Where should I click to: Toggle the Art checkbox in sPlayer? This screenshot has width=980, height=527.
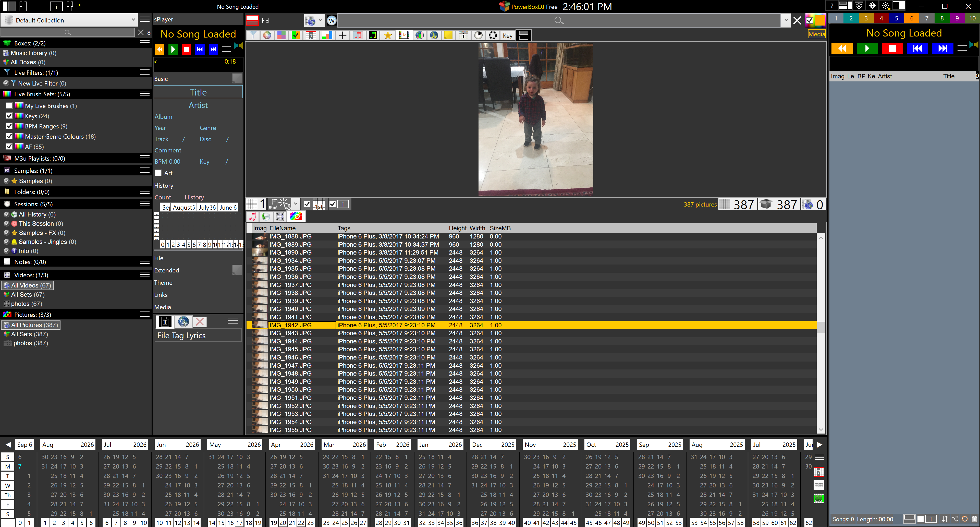158,173
